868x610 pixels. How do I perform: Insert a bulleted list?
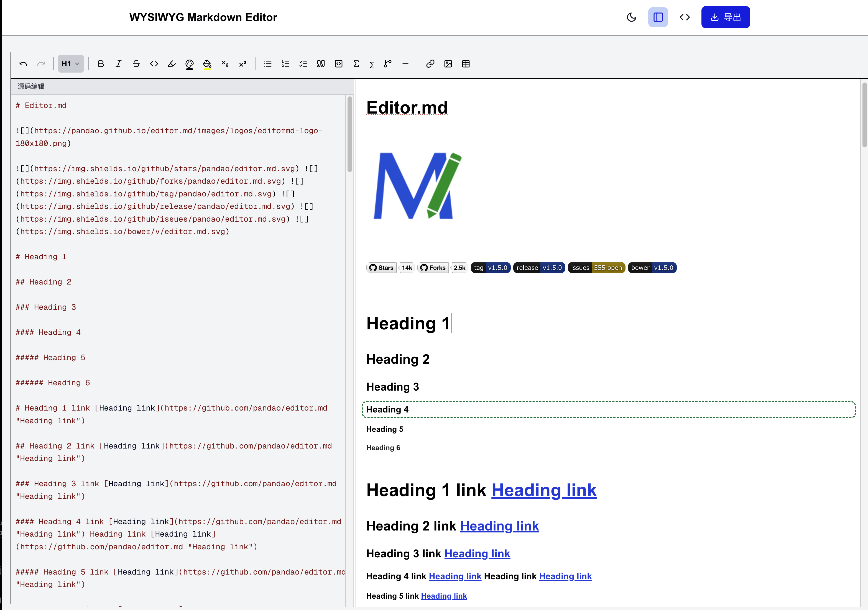(x=268, y=64)
